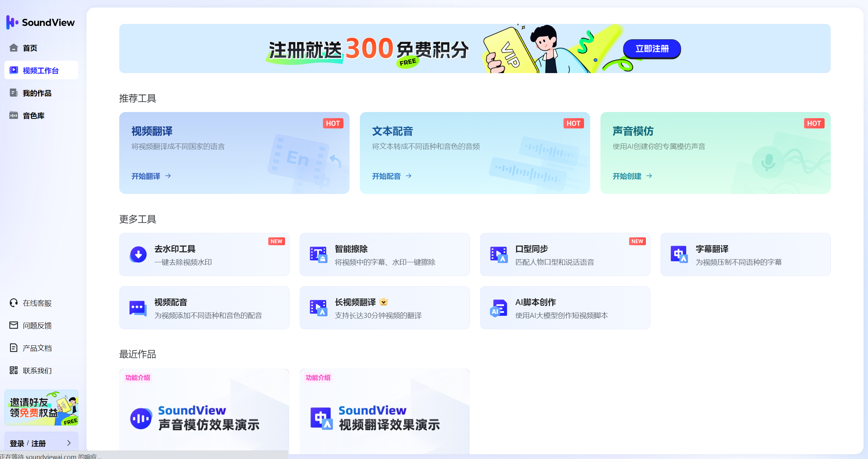Click the 音色库 library icon
This screenshot has width=868, height=459.
click(x=14, y=115)
